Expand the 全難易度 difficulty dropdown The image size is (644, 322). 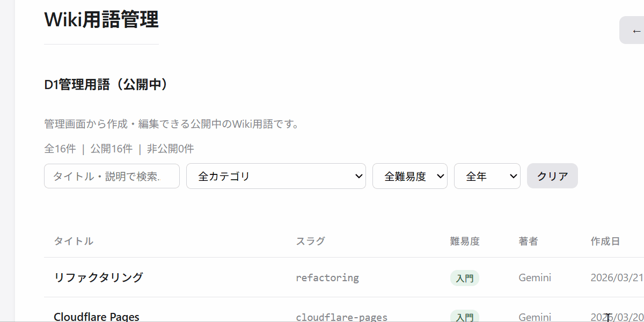(410, 176)
